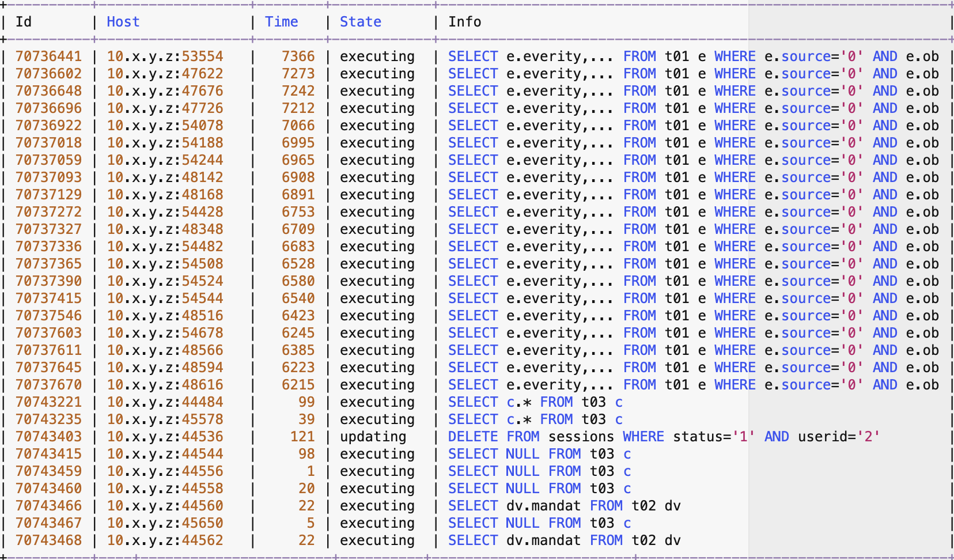Screen dimensions: 954x560
Task: Select process Id 70743403
Action: (48, 436)
